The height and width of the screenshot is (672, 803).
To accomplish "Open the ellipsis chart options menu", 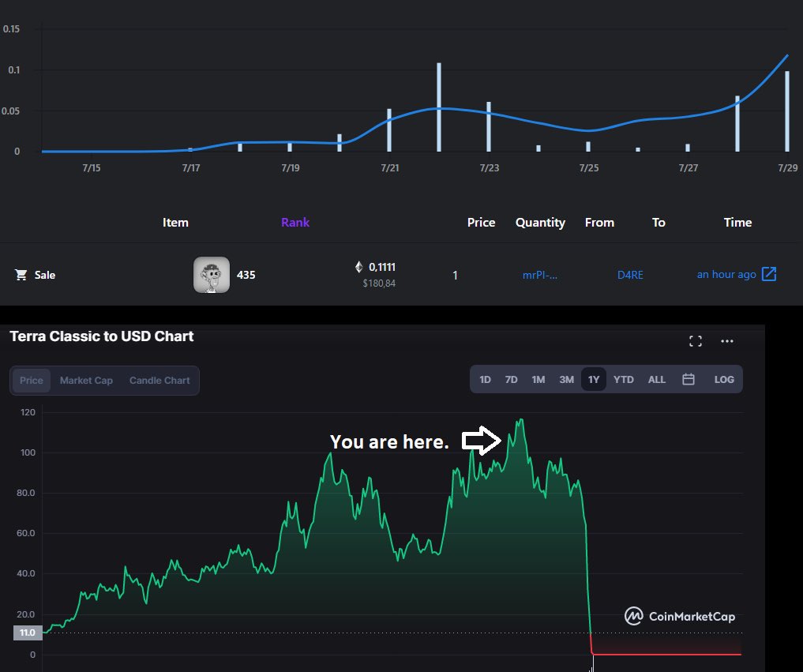I will [x=726, y=340].
